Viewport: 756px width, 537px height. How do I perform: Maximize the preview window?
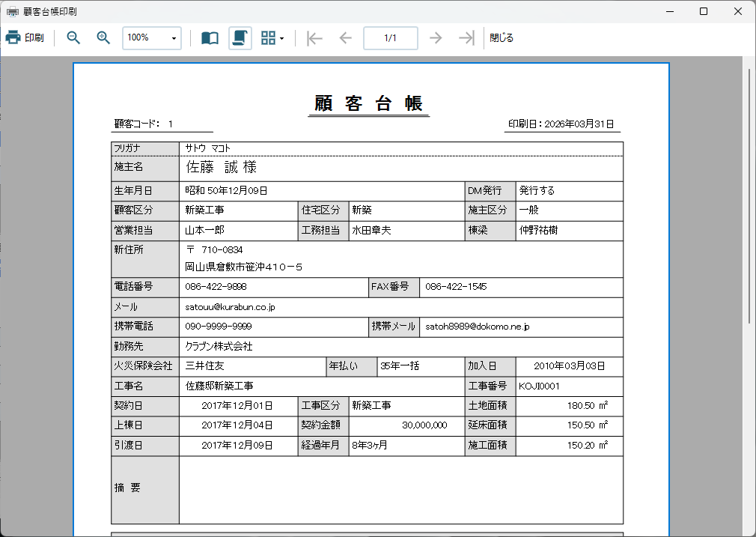click(x=704, y=11)
